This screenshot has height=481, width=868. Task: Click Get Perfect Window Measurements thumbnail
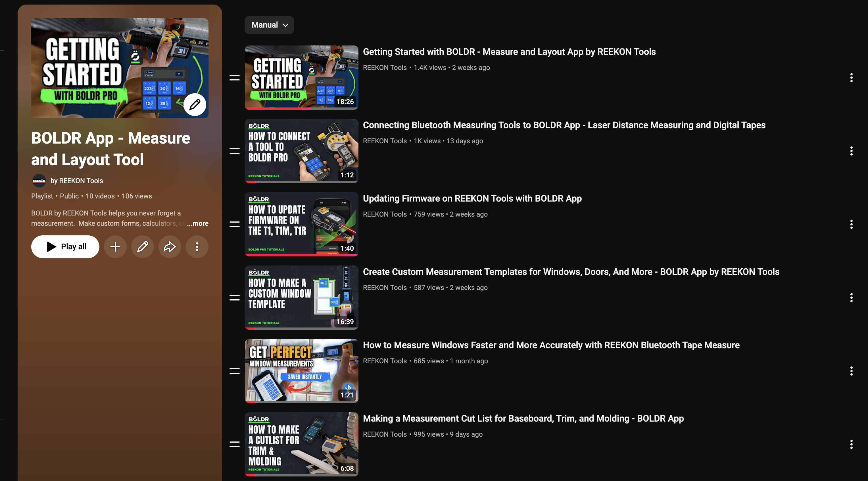click(302, 371)
